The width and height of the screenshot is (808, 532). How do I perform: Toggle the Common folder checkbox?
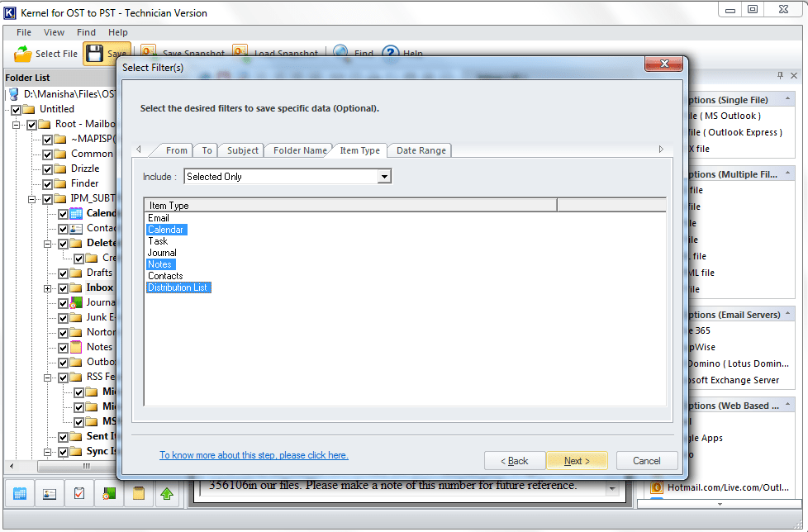(47, 154)
